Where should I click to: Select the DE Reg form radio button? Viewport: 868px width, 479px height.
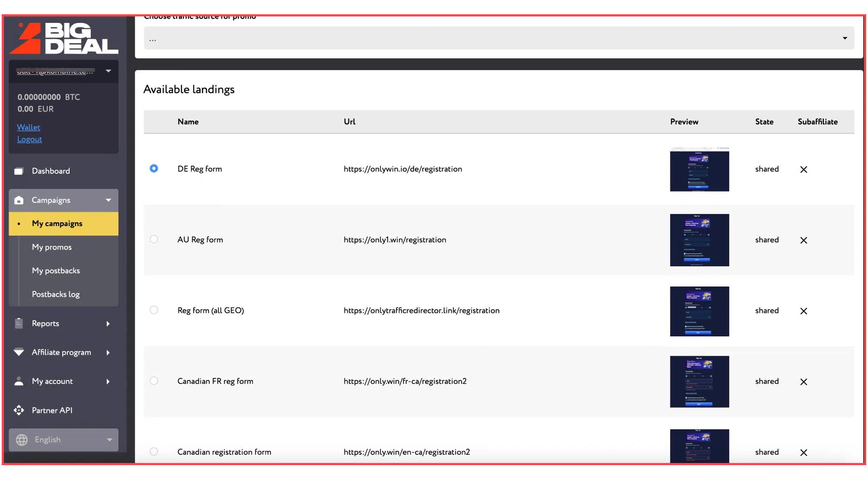coord(154,169)
